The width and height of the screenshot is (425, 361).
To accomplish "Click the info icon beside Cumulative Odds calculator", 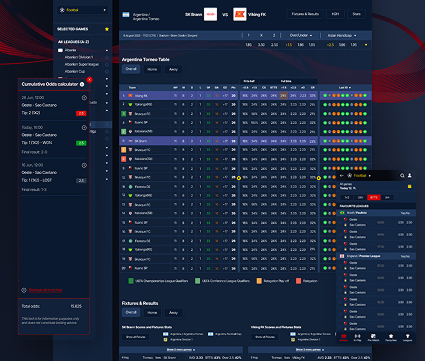I will 82,84.
